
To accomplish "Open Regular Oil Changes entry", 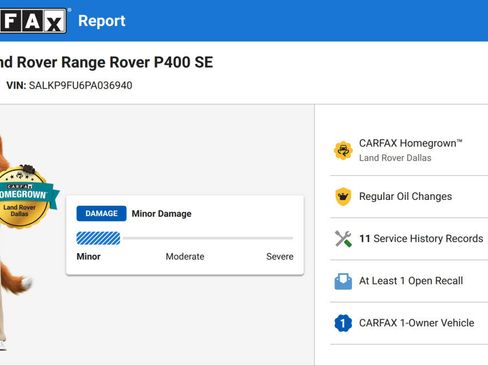I will pos(409,196).
